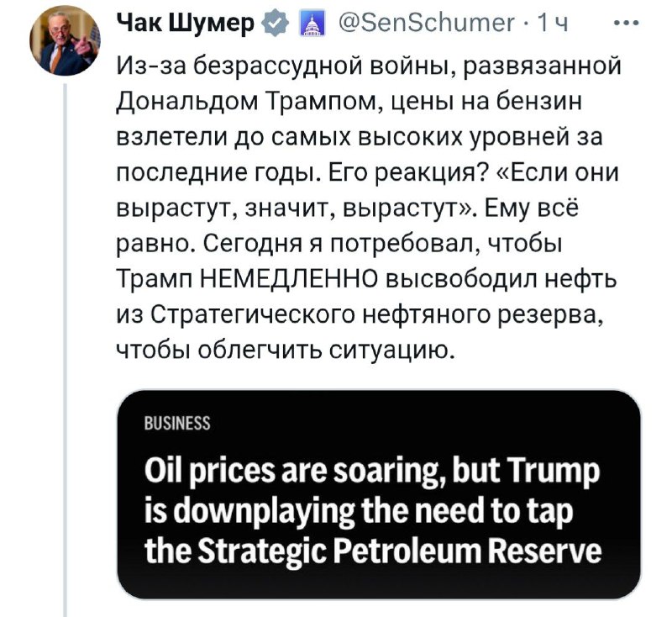Click the Capitol government affiliation badge

(312, 24)
